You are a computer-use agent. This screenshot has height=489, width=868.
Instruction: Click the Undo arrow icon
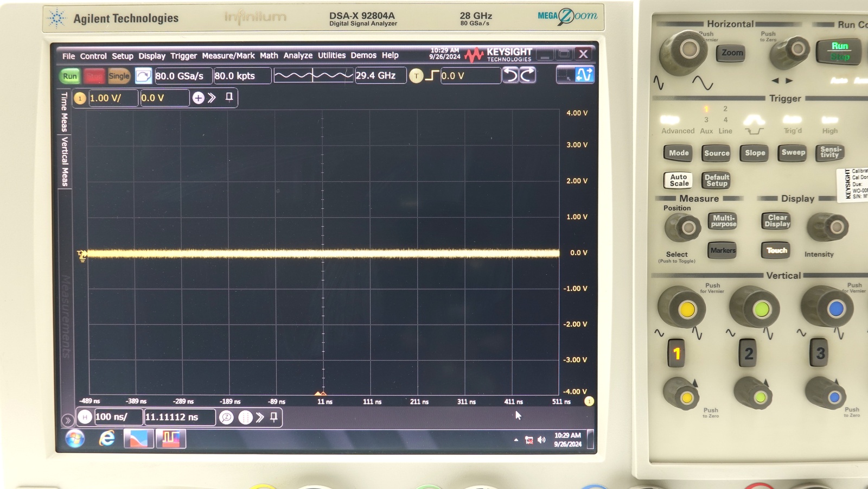click(x=510, y=75)
